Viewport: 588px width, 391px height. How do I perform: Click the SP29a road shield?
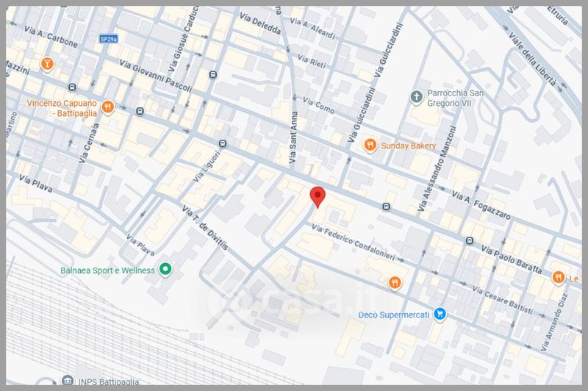coord(110,38)
